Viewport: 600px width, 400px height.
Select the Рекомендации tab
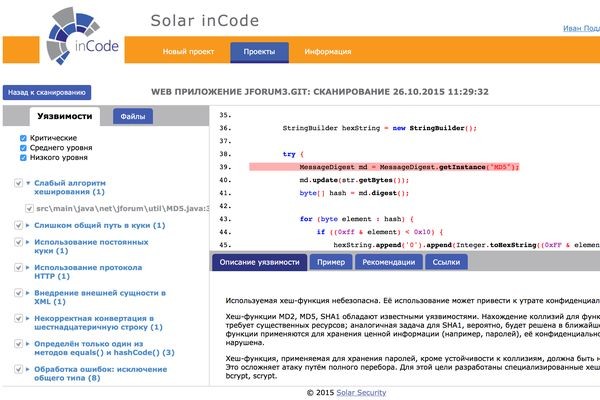coord(389,262)
